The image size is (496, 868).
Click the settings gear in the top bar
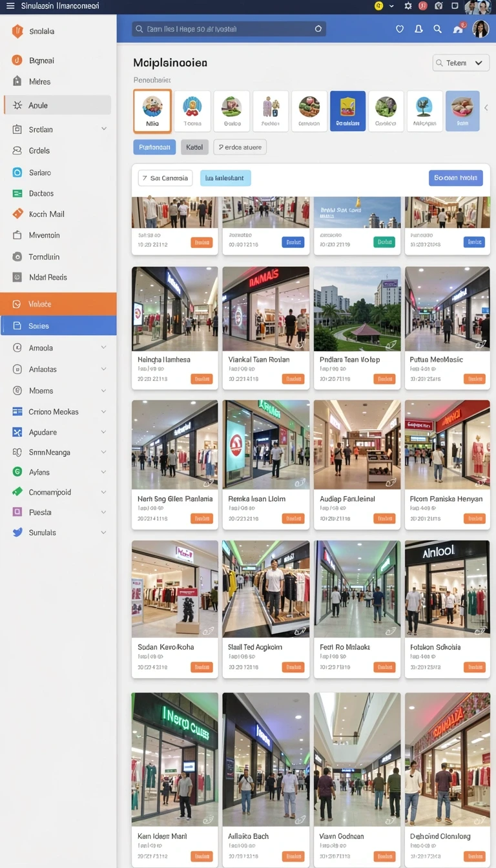point(408,6)
